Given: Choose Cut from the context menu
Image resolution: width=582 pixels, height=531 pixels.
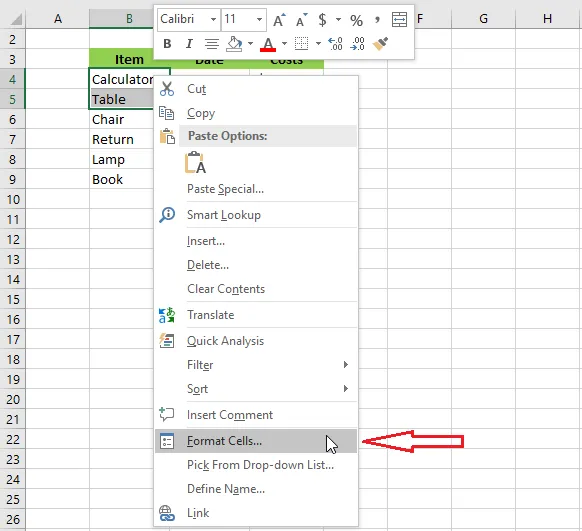Looking at the screenshot, I should pyautogui.click(x=256, y=89).
